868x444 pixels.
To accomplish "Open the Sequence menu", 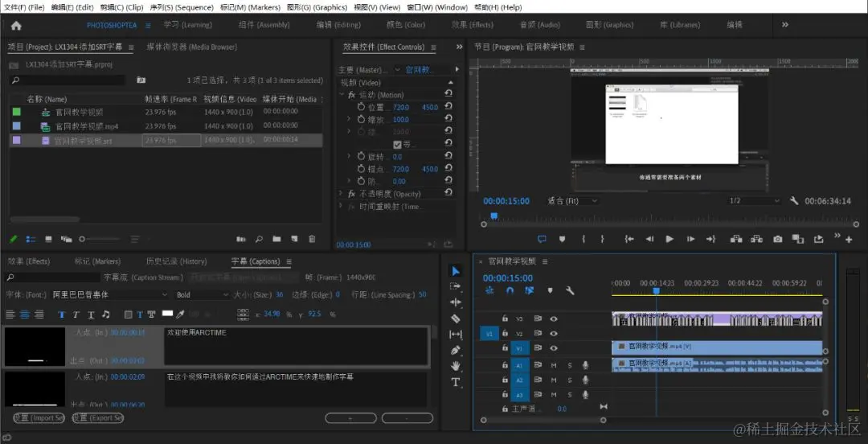I will 182,7.
